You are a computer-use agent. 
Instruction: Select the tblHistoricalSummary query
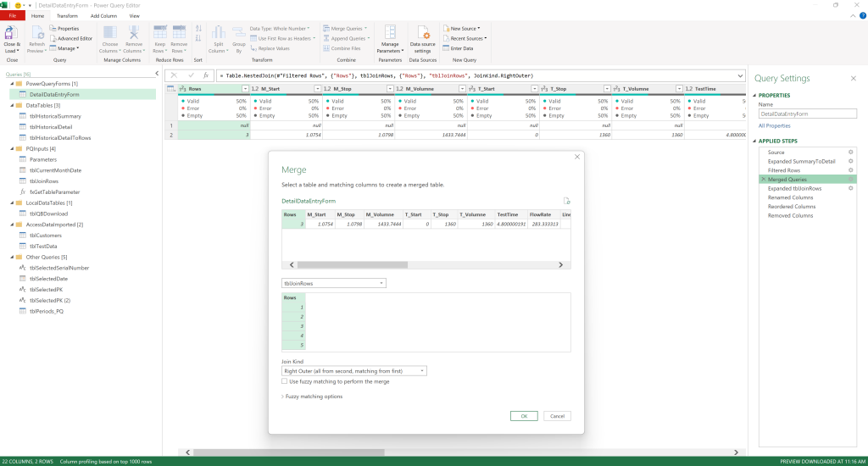(x=55, y=116)
